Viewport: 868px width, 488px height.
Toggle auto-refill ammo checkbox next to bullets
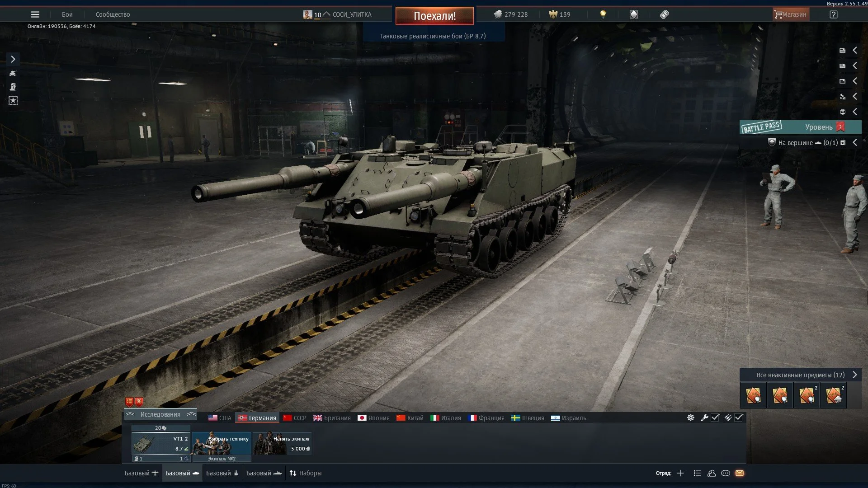tap(739, 418)
